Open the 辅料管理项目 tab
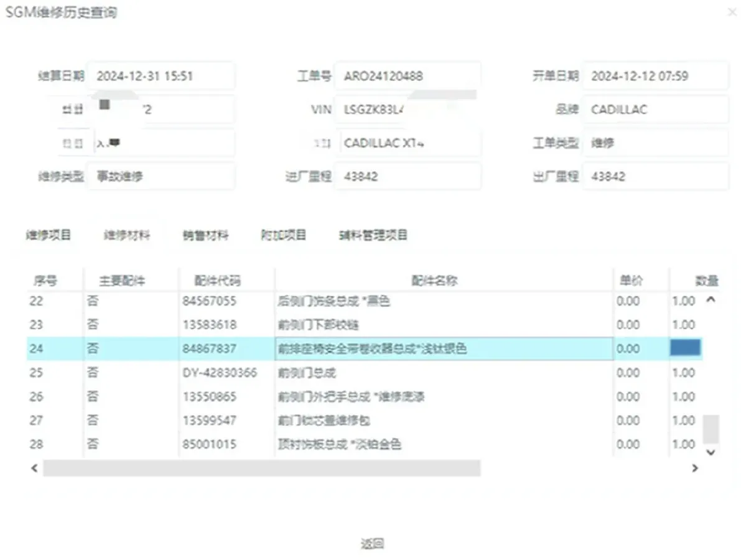741x560 pixels. pyautogui.click(x=371, y=235)
